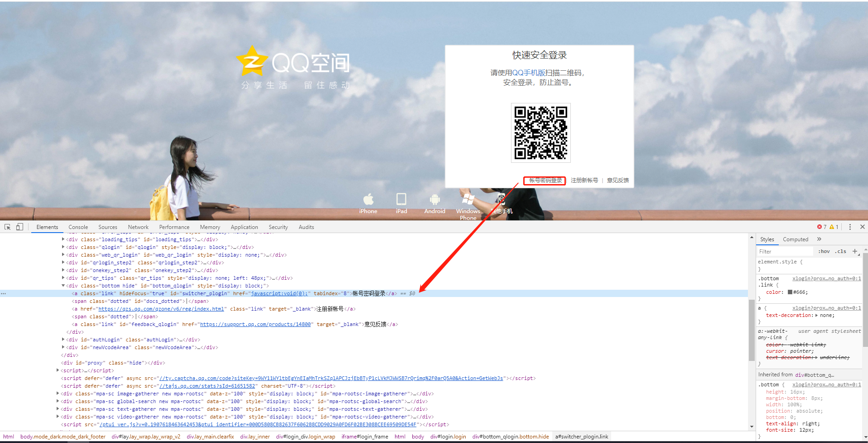The image size is (868, 443).
Task: Expand text-decoration none value triangle
Action: [x=816, y=315]
